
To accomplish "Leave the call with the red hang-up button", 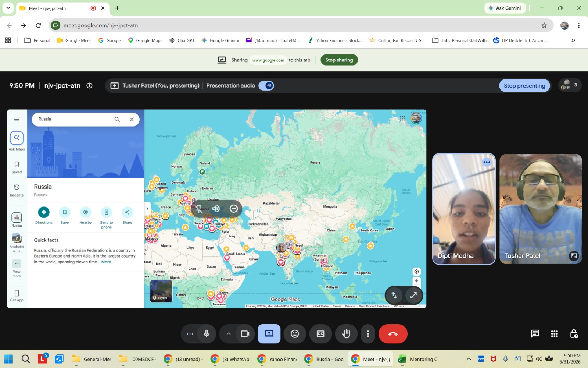I will click(x=393, y=334).
